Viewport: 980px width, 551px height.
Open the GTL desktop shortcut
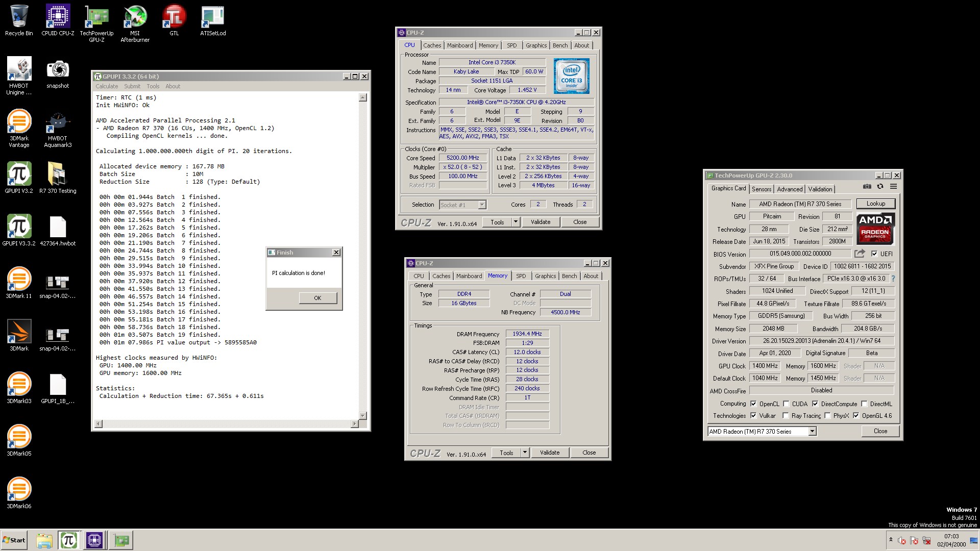[174, 20]
